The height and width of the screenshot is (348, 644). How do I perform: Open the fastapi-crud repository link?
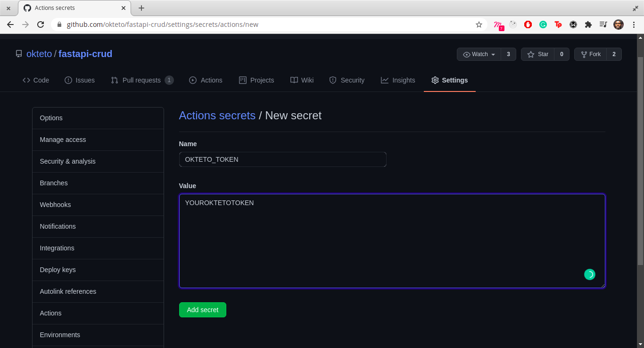(85, 54)
